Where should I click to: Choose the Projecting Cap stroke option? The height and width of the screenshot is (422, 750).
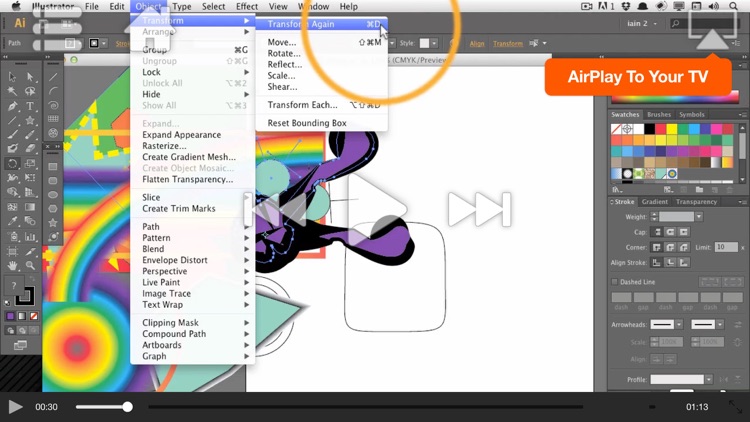coord(684,232)
